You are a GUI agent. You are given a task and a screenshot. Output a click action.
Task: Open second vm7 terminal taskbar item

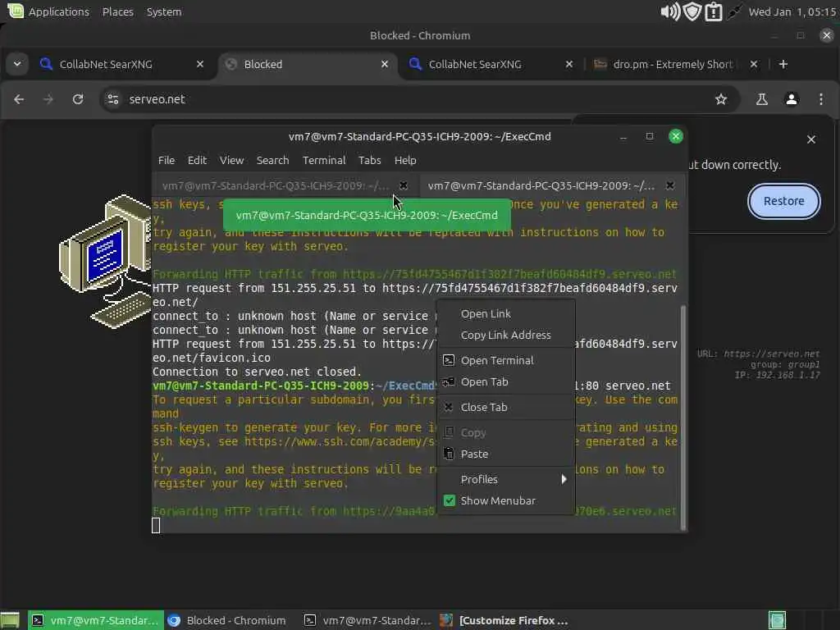(x=367, y=620)
